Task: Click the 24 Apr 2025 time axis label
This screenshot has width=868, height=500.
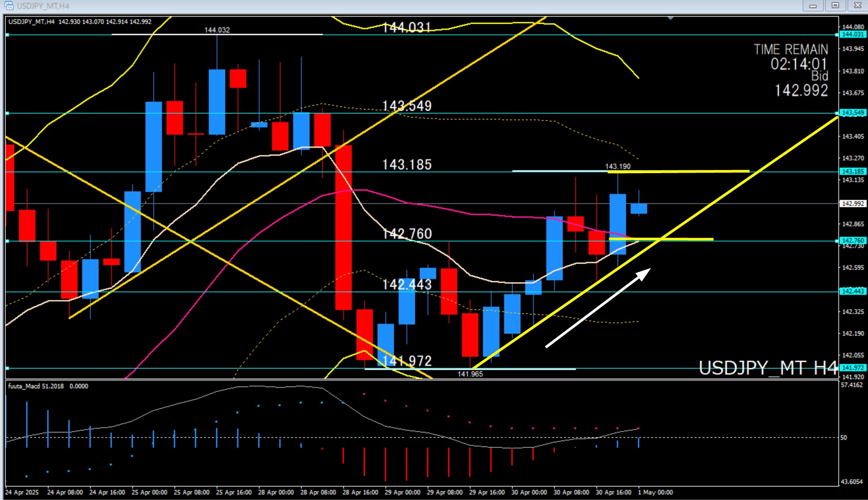Action: tap(22, 493)
